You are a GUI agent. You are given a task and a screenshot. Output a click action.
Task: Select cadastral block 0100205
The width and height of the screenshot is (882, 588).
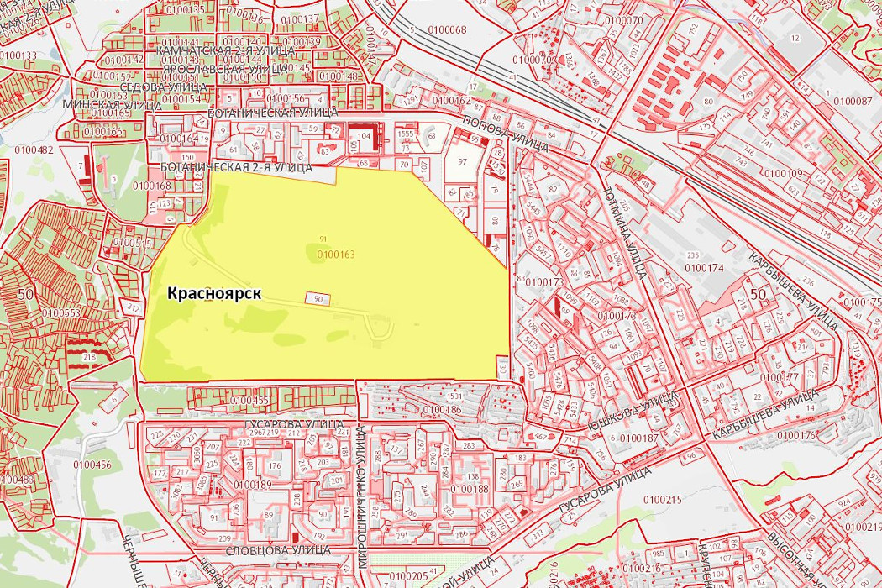point(408,575)
